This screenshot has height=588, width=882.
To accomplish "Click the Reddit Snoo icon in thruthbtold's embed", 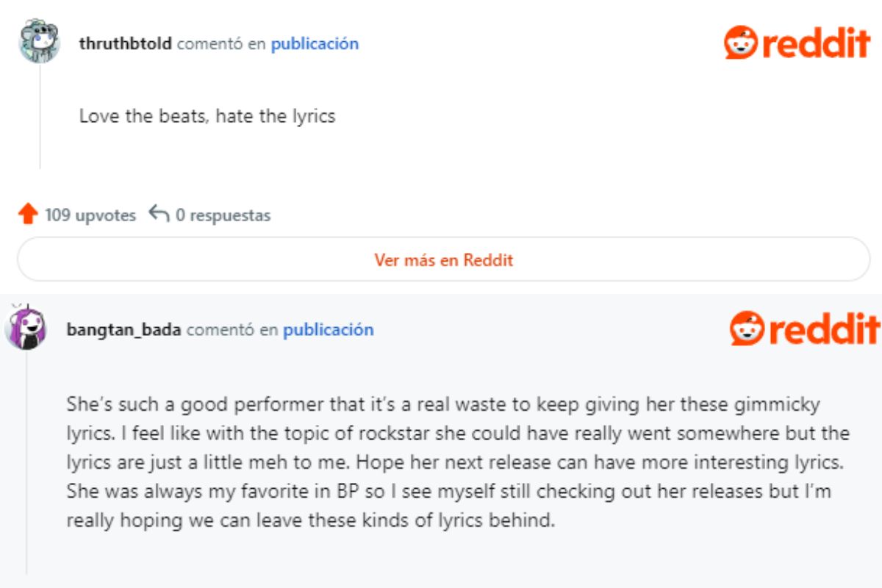I will [741, 43].
